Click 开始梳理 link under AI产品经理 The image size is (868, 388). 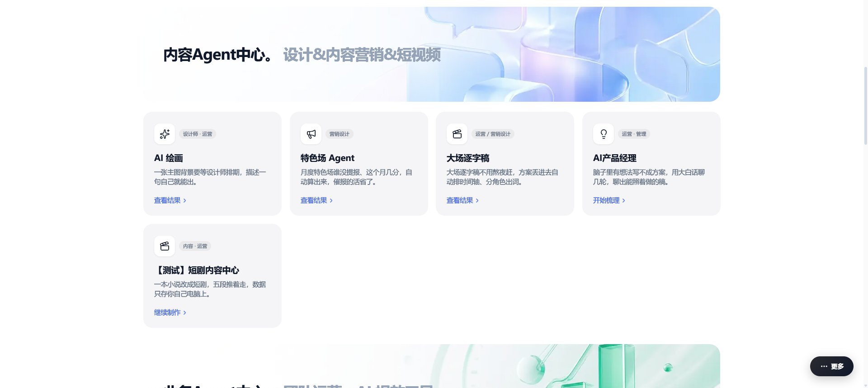(609, 200)
